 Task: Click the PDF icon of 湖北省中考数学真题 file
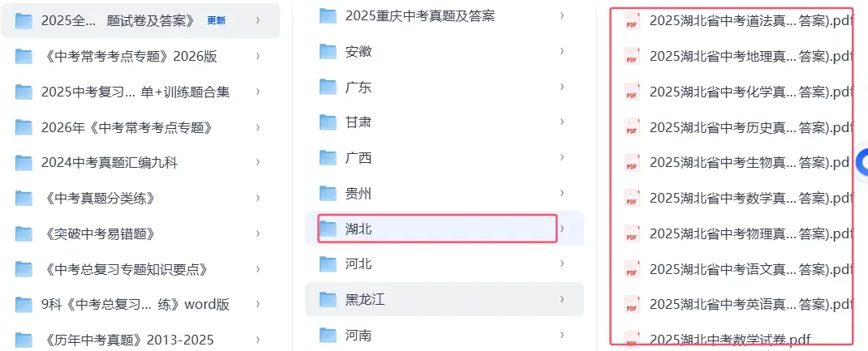click(x=632, y=198)
